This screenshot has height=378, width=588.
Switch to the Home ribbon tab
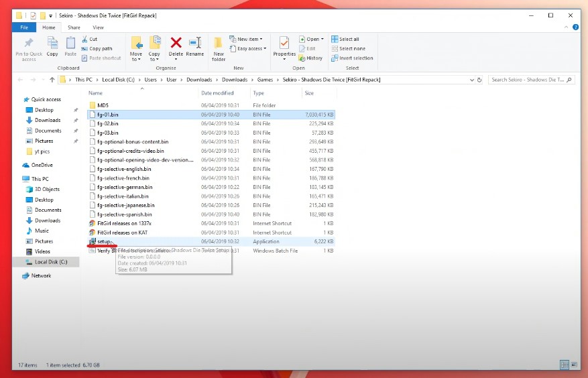(49, 27)
